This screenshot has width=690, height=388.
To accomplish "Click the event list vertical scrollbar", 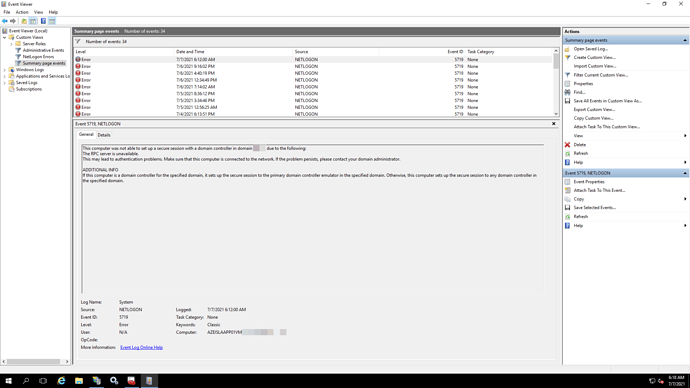I will point(556,82).
